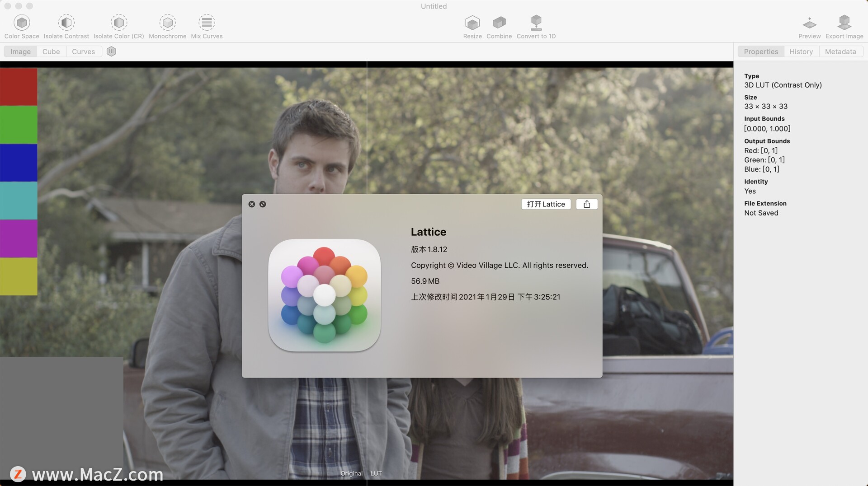
Task: Click the 上次修改时间 date text
Action: [486, 297]
